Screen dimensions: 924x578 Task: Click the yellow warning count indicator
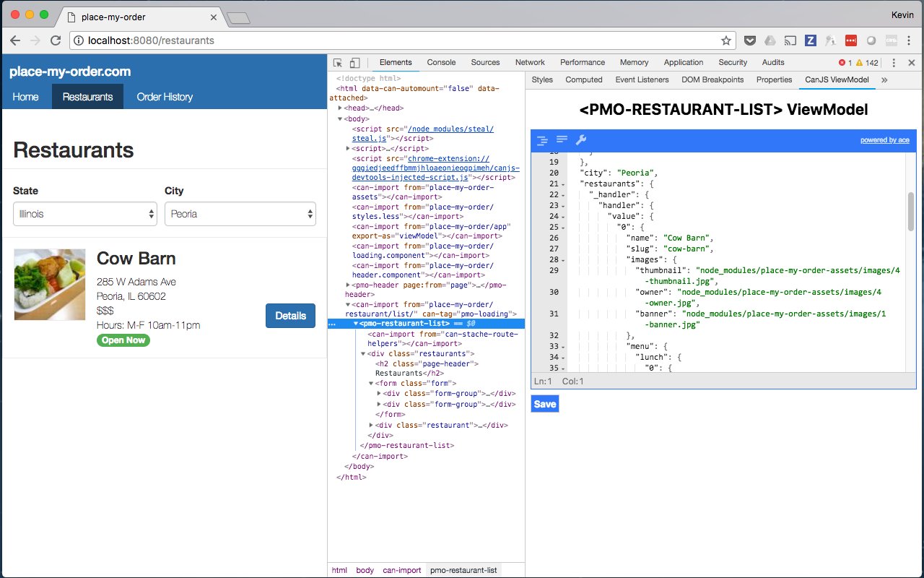tap(867, 63)
